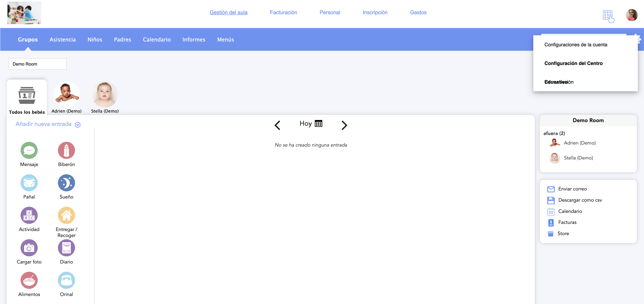Choose Configuración del Centro menu item
Screen dimensions: 644x304
pyautogui.click(x=573, y=63)
